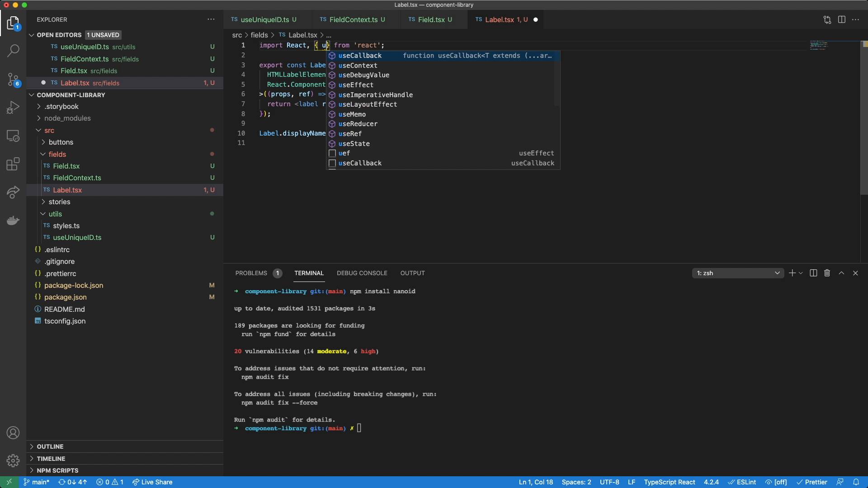Image resolution: width=868 pixels, height=488 pixels.
Task: Open the Remote Explorer icon
Action: click(x=13, y=136)
